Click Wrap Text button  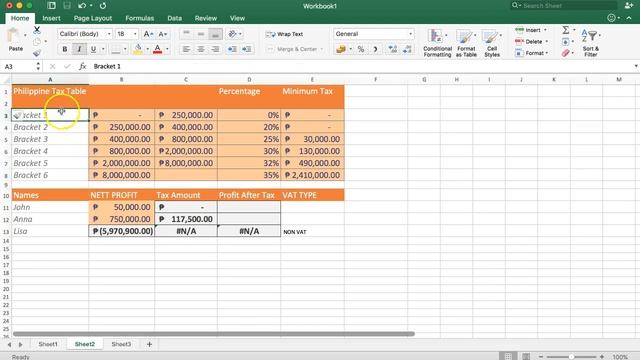(x=284, y=34)
